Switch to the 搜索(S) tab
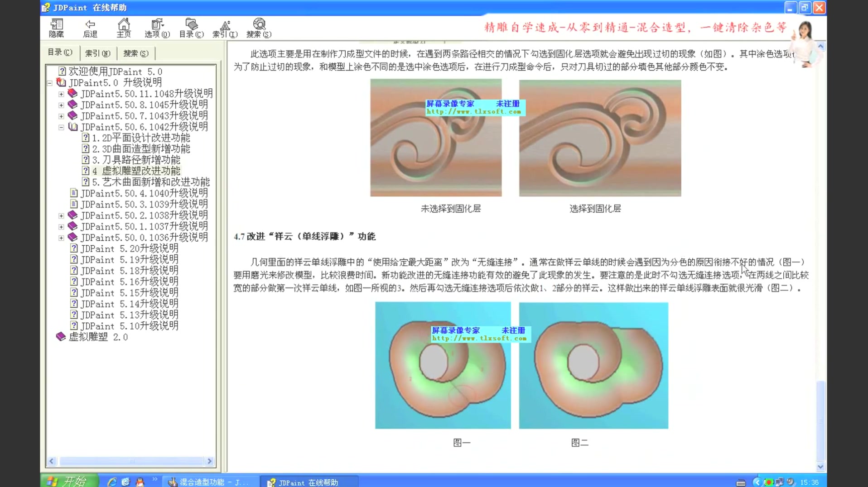Screen dimensions: 868x487 (135, 53)
